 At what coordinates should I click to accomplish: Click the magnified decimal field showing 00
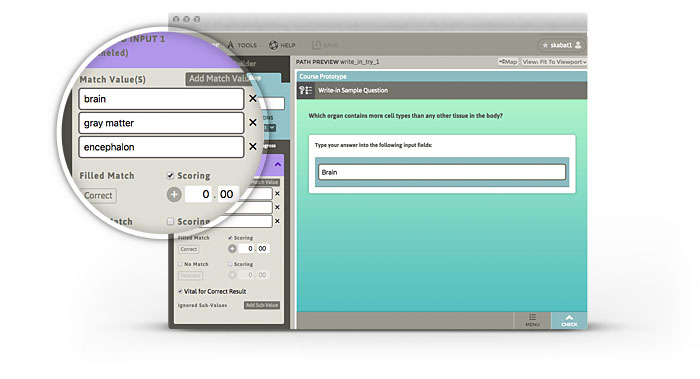tap(228, 194)
